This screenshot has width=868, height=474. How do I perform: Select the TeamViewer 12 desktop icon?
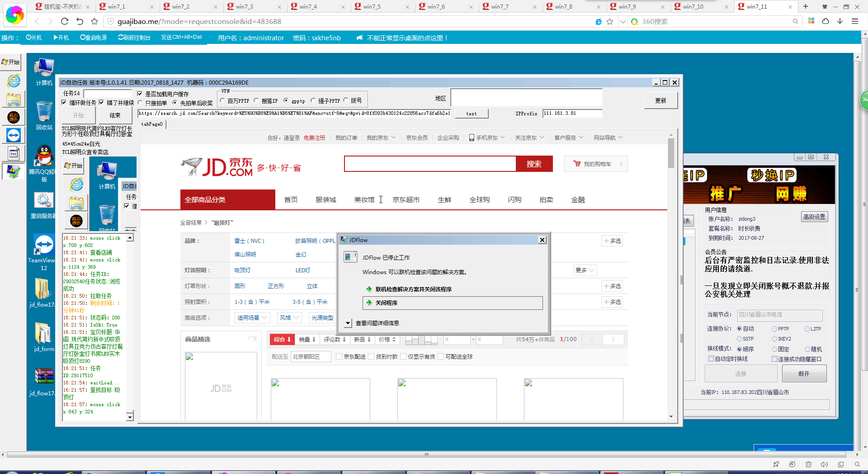coord(43,252)
